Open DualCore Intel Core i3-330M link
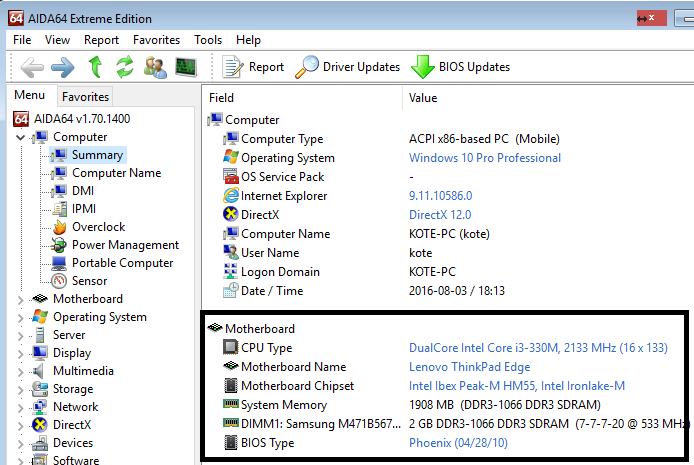 pyautogui.click(x=538, y=348)
